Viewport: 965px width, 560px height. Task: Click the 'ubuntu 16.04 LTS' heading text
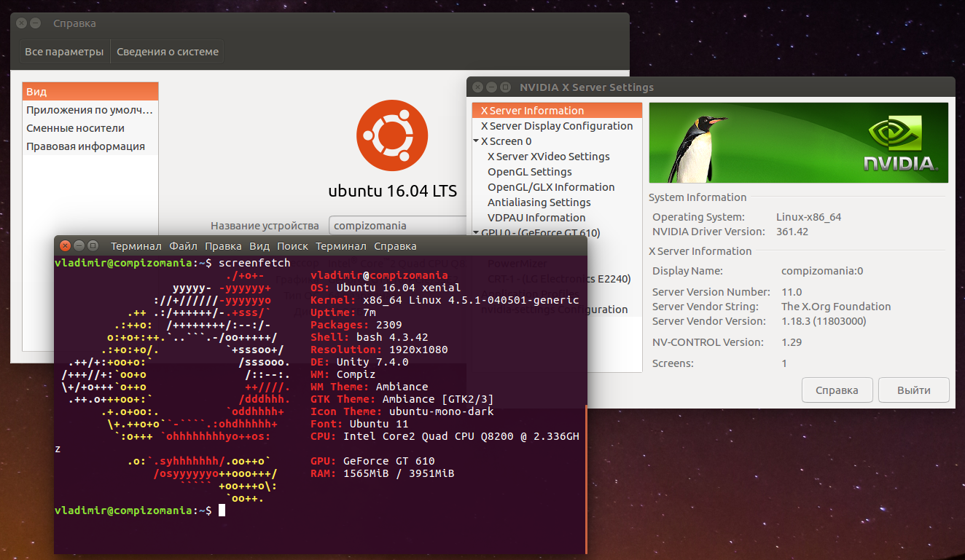[393, 192]
